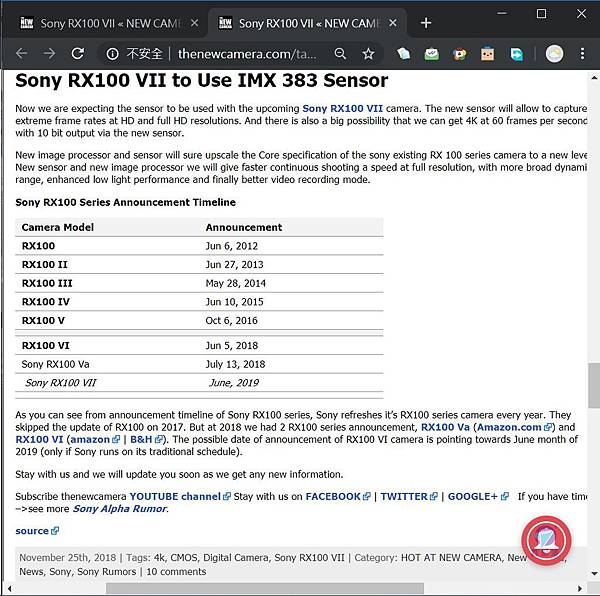600x596 pixels.
Task: Click the scroll down arrow of vertical scrollbar
Action: coord(594,573)
